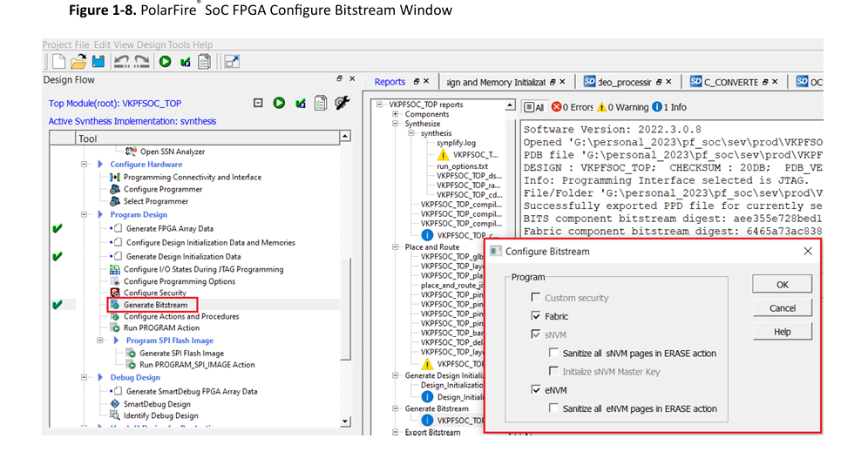Open the Tools menu
The image size is (868, 452).
(x=179, y=44)
